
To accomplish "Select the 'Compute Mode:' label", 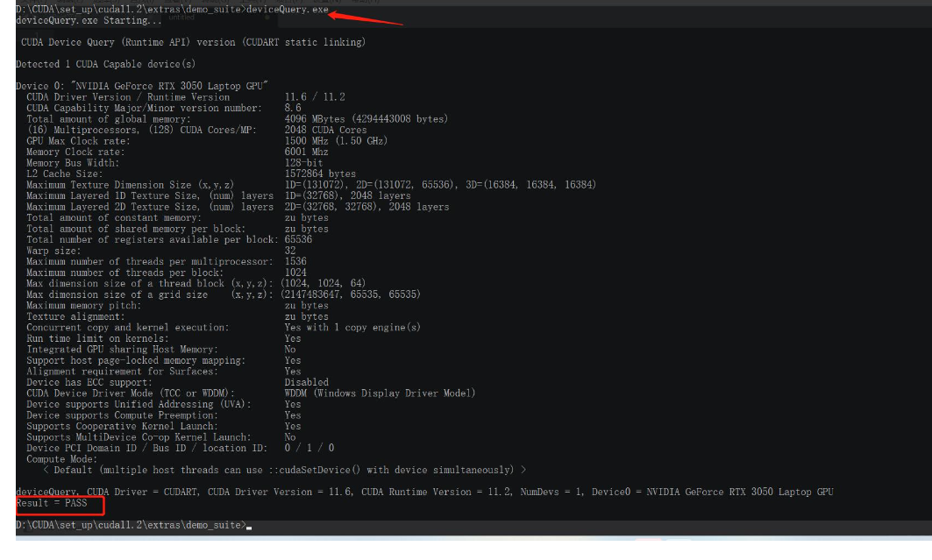I will click(x=62, y=459).
